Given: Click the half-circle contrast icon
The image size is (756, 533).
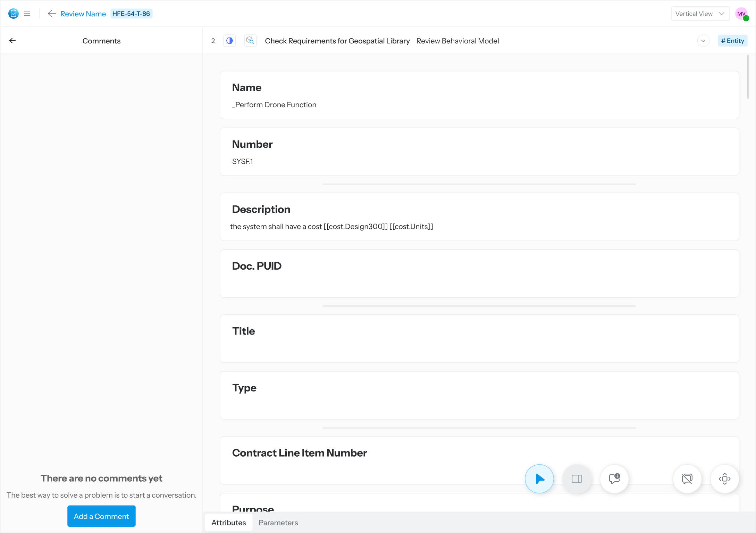Looking at the screenshot, I should [229, 41].
